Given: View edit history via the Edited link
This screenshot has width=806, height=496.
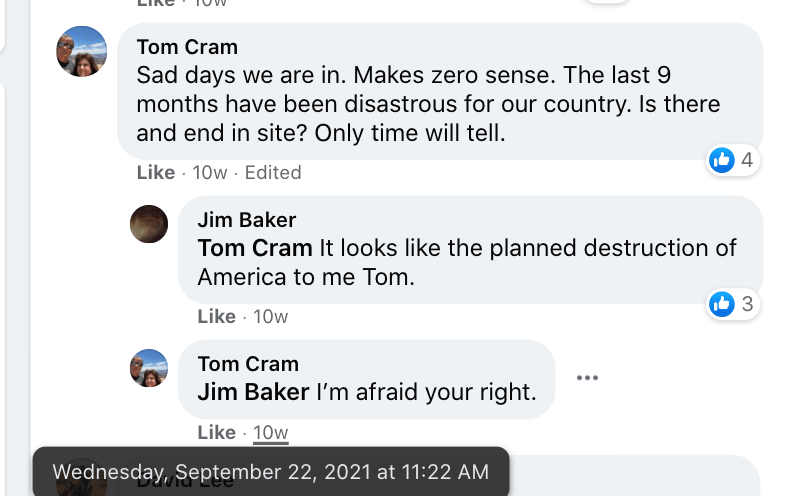Looking at the screenshot, I should click(273, 172).
